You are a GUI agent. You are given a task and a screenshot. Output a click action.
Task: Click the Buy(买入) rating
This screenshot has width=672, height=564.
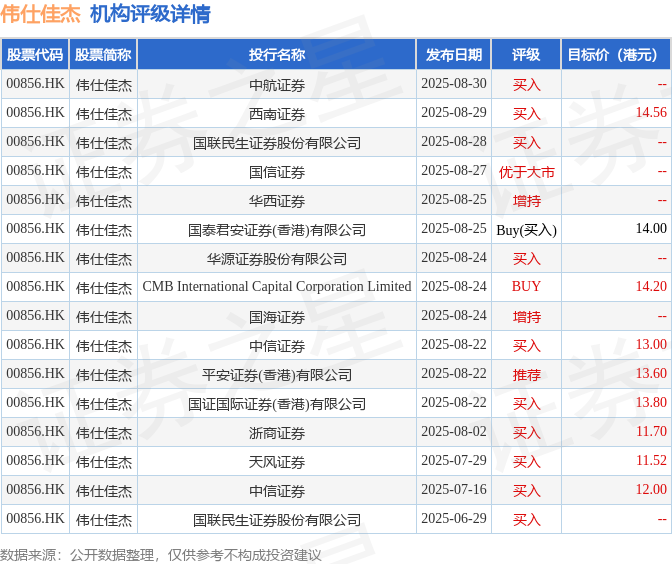point(526,230)
